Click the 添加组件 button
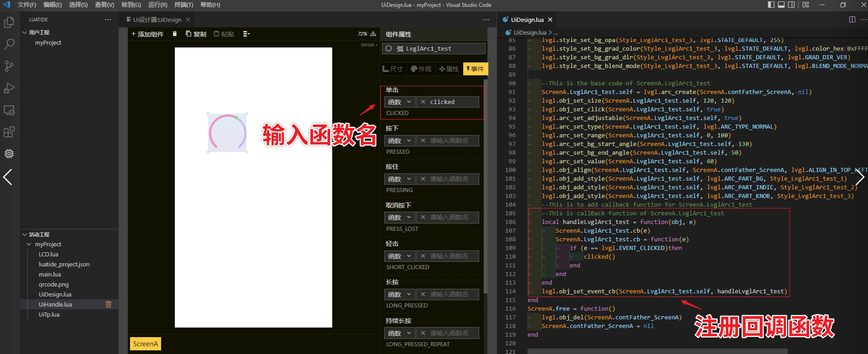 pos(147,34)
